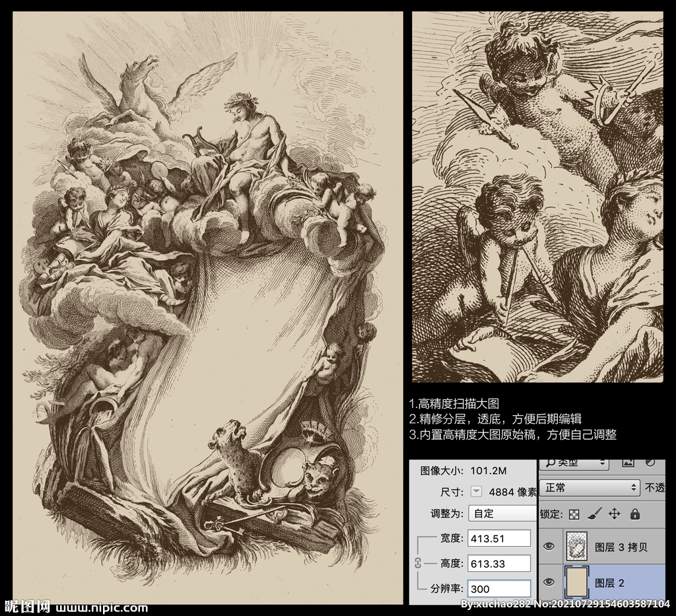
Task: Open the 类型 layer filter dropdown
Action: click(x=574, y=464)
